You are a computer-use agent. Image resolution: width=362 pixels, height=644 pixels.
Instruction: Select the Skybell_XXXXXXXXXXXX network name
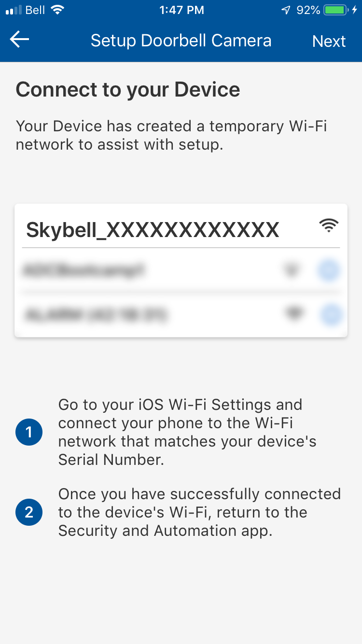[153, 230]
